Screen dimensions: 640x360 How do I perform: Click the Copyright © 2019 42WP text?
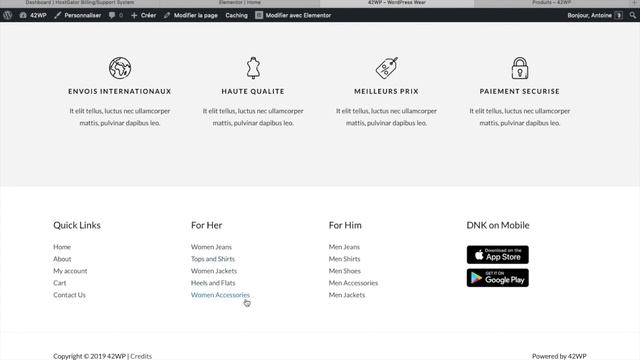point(89,356)
